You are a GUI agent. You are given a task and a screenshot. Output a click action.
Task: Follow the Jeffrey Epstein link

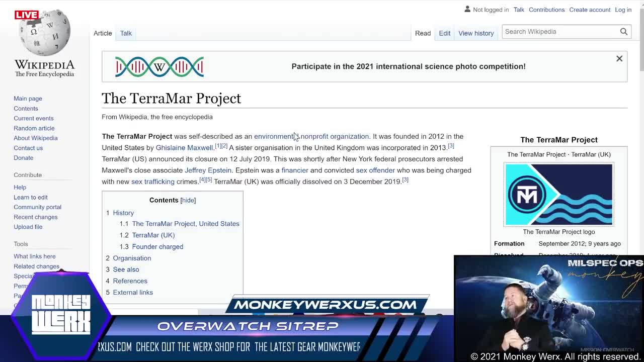click(x=208, y=170)
